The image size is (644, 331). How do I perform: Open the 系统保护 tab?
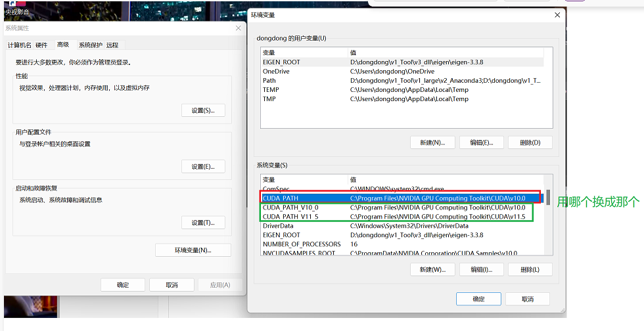pyautogui.click(x=91, y=45)
